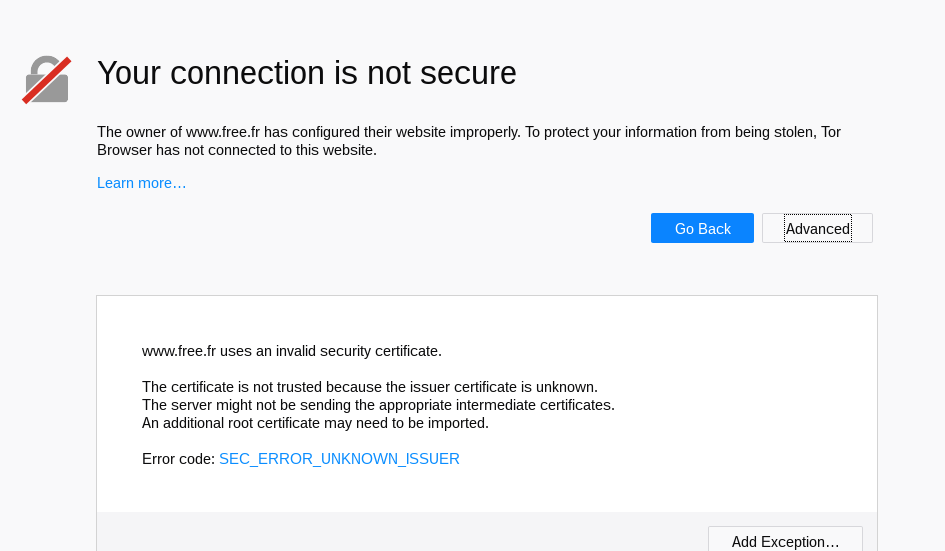The image size is (945, 551).
Task: Click the line about intermediate certificates
Action: coord(378,405)
